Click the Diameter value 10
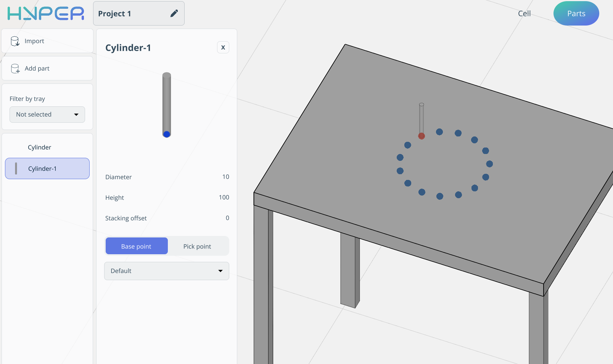 [225, 177]
